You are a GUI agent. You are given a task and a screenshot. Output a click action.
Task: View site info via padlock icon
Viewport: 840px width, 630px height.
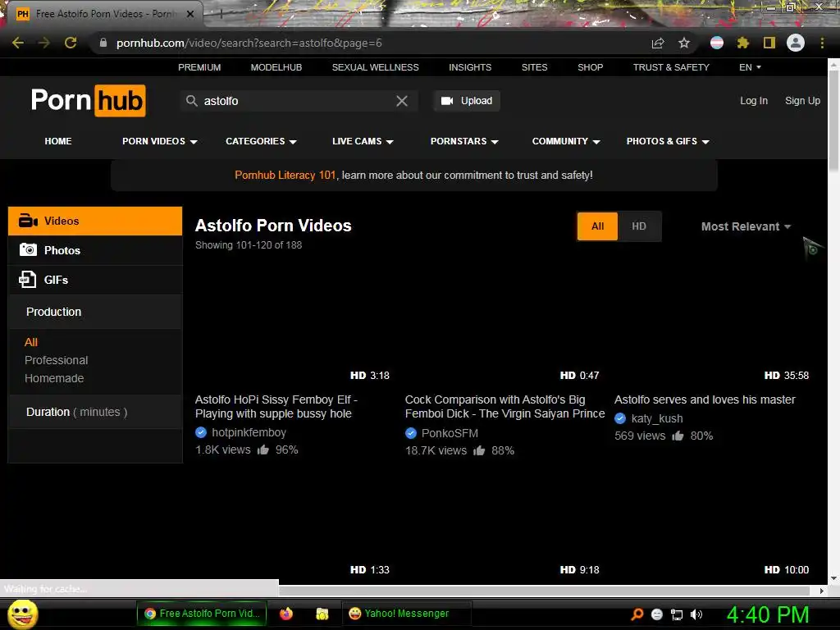[103, 43]
